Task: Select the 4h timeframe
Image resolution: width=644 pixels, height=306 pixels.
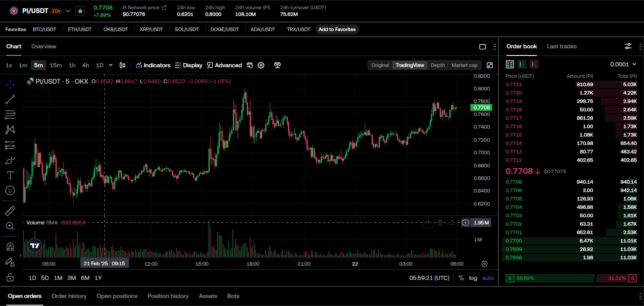Action: (x=85, y=65)
